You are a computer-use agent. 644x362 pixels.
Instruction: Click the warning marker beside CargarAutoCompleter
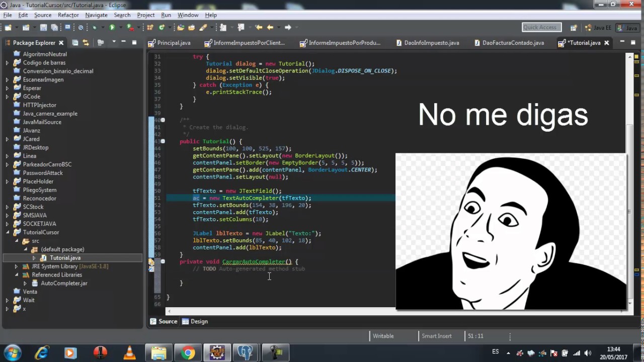pos(151,262)
